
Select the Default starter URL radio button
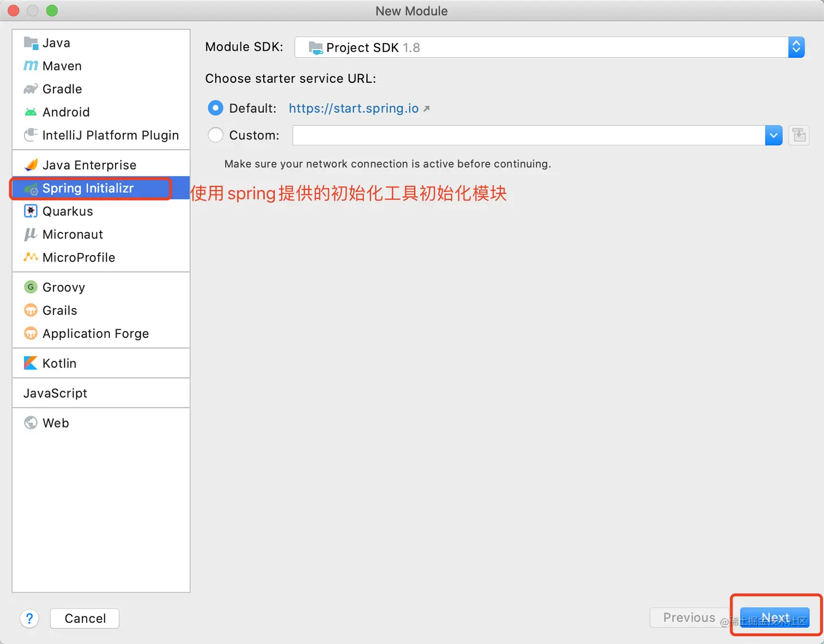(216, 108)
